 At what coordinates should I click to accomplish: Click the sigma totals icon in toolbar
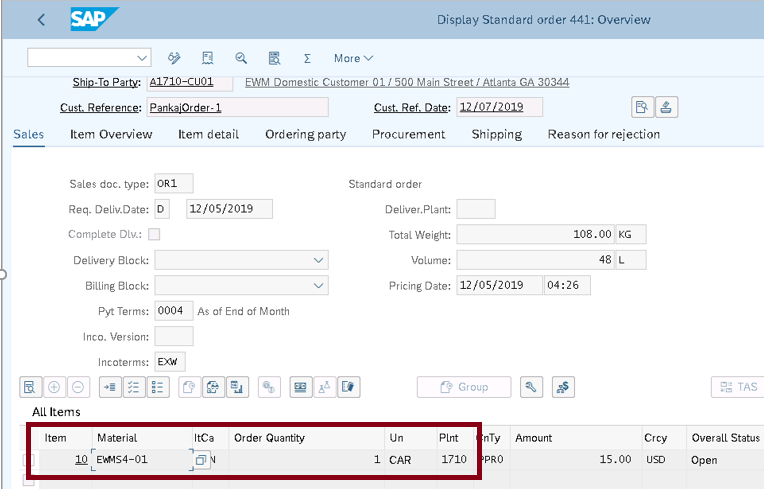coord(307,58)
